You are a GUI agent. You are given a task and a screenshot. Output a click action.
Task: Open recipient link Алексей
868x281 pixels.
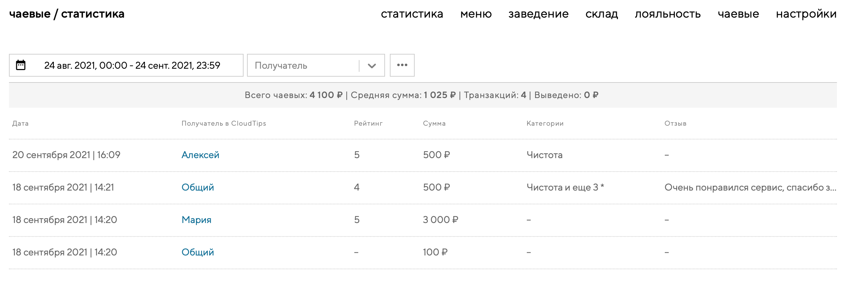click(x=200, y=155)
